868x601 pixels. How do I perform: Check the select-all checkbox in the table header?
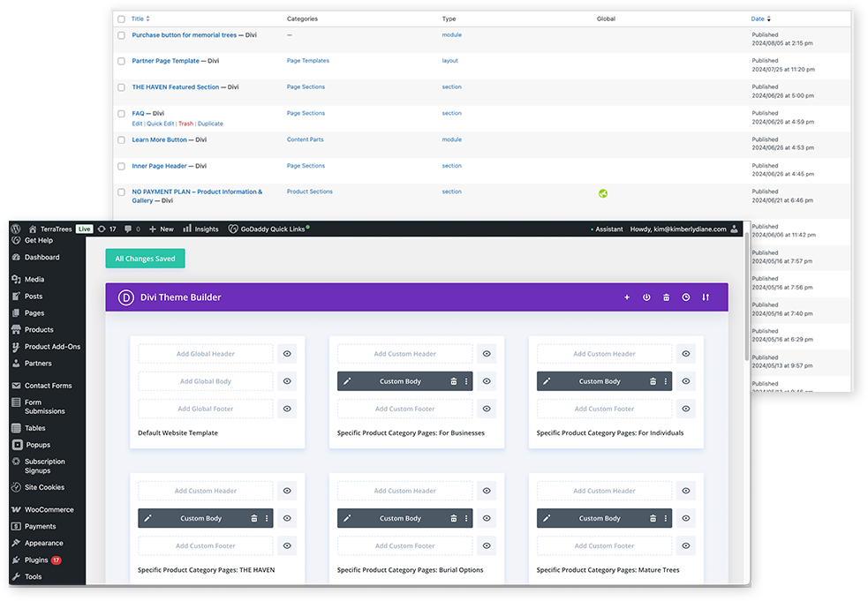(x=121, y=19)
